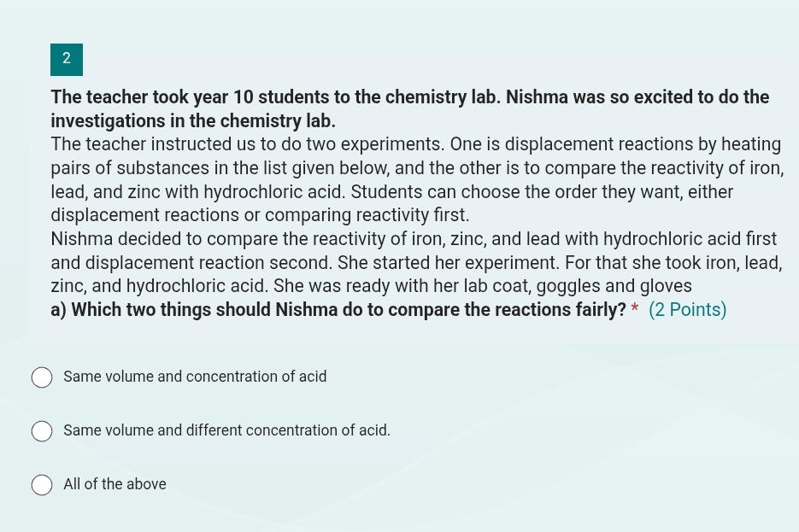Click the "(2 Points)" text
799x532 pixels.
[687, 310]
